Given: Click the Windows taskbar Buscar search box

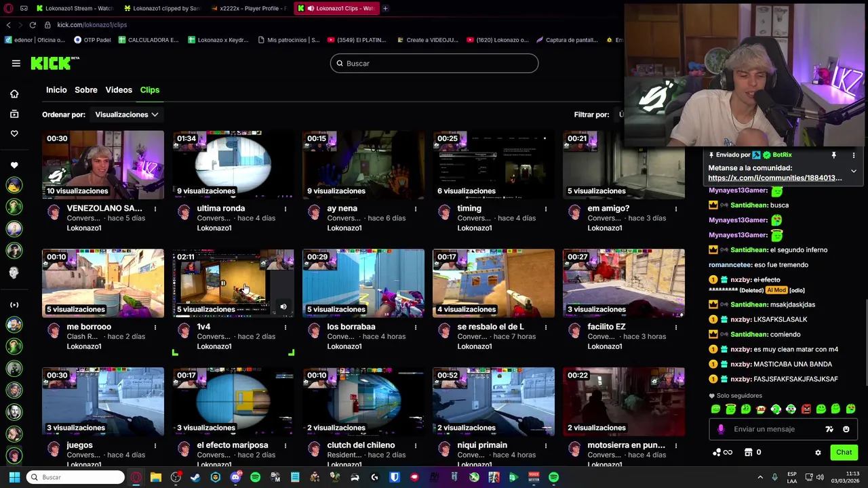Looking at the screenshot, I should point(76,477).
